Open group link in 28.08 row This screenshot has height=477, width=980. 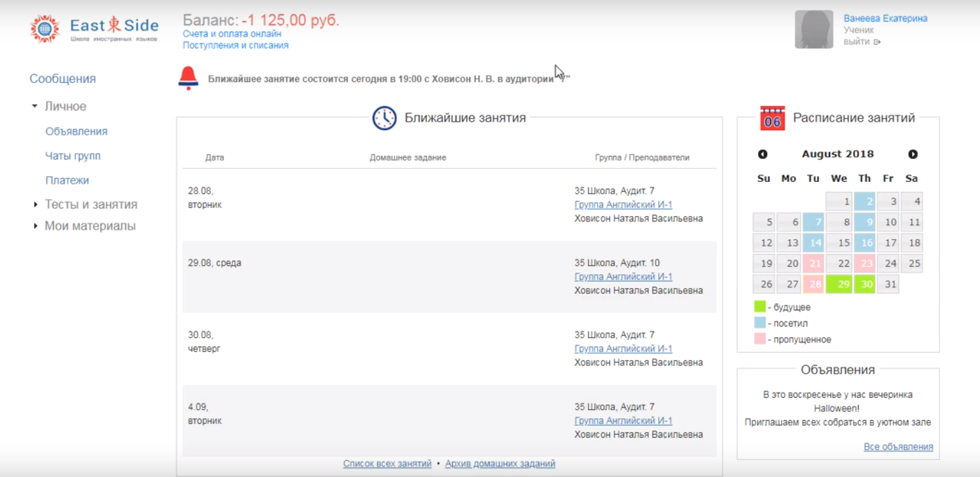click(x=623, y=205)
